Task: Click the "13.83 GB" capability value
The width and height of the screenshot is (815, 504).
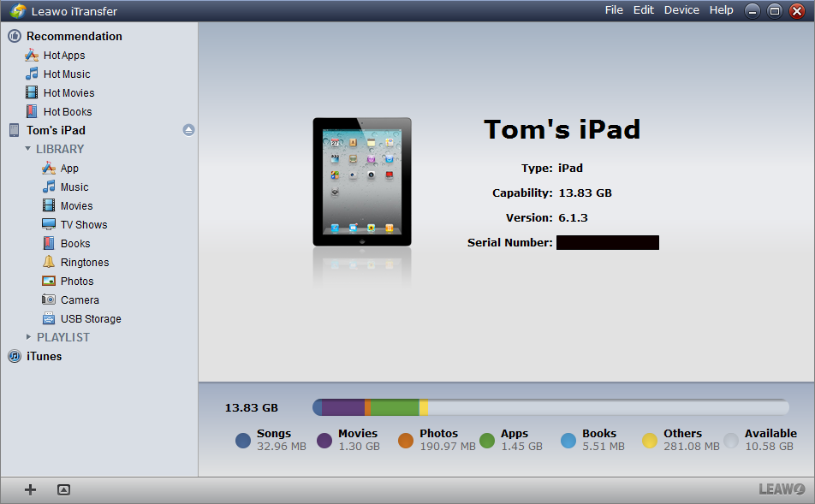Action: click(x=586, y=193)
